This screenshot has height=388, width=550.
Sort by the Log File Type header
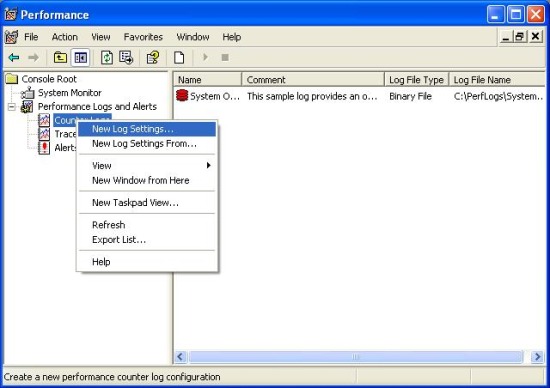(417, 80)
